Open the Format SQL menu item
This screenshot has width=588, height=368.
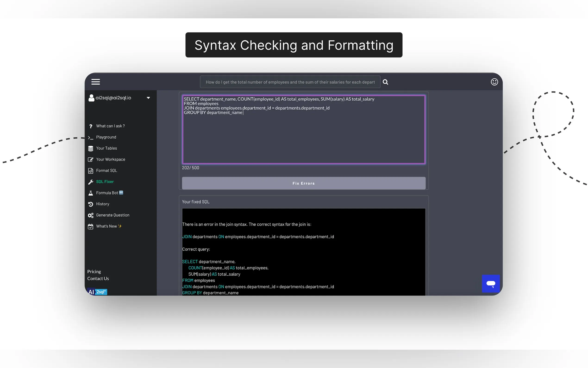point(106,171)
